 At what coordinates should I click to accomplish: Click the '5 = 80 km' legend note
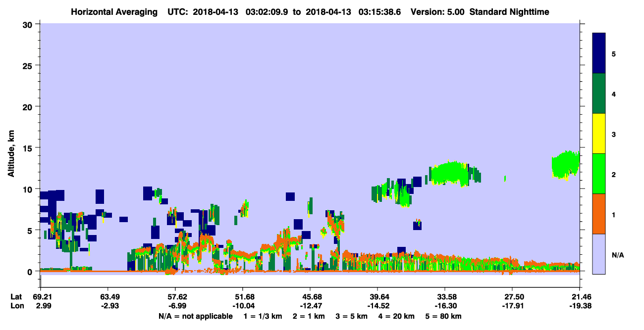(443, 316)
